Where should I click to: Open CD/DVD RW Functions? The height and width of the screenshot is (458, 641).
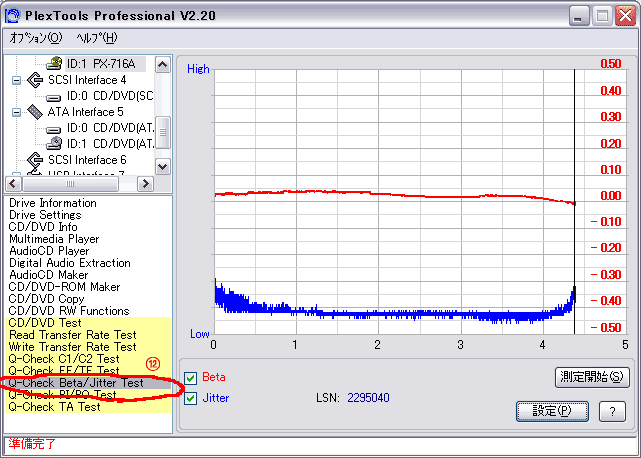tap(69, 311)
